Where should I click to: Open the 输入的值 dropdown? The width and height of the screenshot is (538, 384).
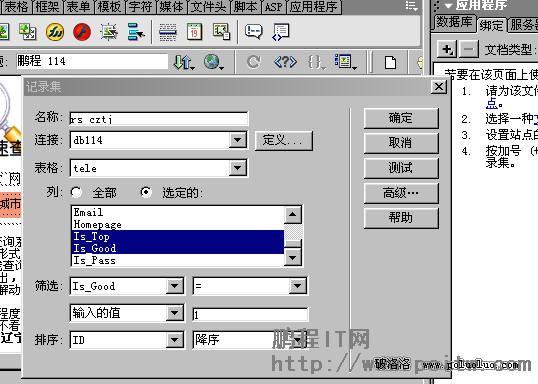click(175, 313)
